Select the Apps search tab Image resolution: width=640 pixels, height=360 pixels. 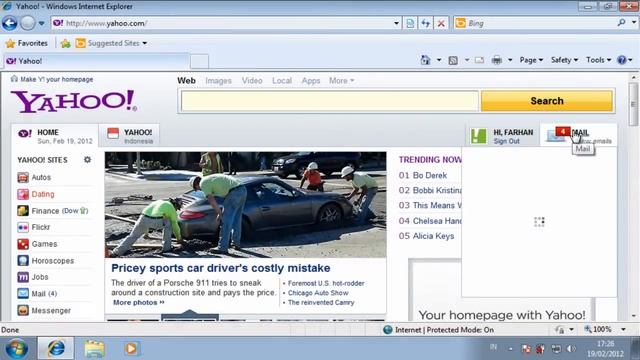311,81
